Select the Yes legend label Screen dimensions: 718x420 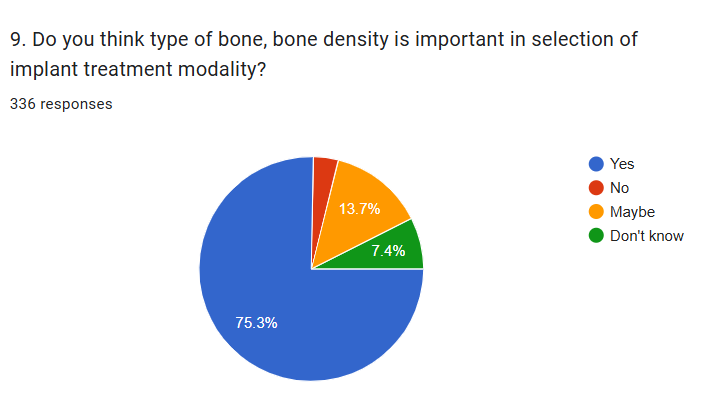point(622,164)
